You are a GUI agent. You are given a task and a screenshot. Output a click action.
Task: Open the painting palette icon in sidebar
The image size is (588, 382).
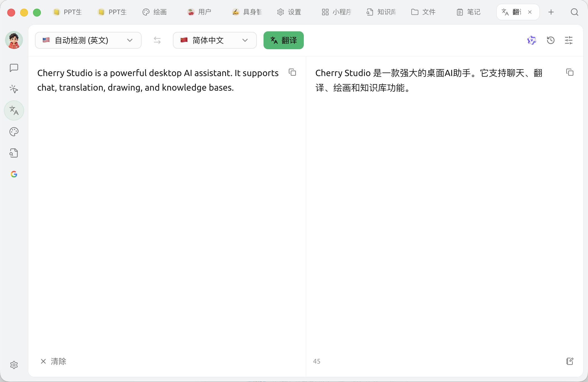pyautogui.click(x=14, y=132)
